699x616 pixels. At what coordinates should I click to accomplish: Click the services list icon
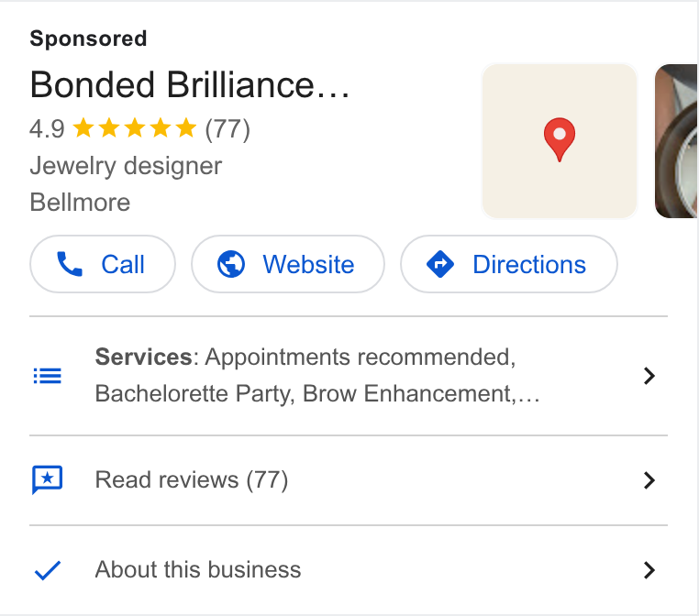tap(48, 376)
